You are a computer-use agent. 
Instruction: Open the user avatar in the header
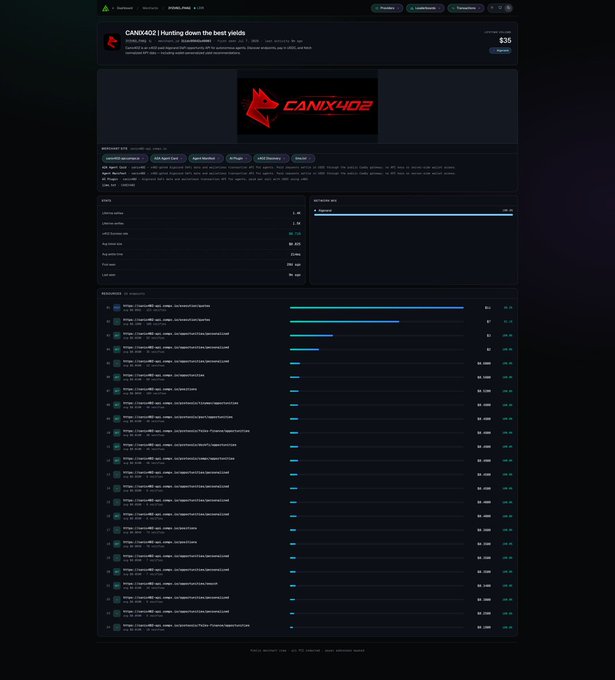pos(508,8)
